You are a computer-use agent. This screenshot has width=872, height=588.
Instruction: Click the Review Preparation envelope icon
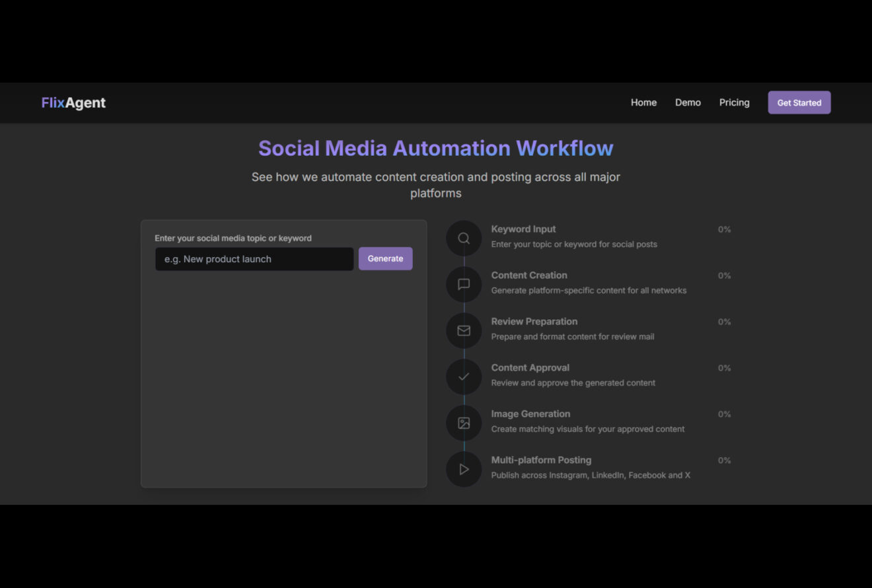coord(464,330)
